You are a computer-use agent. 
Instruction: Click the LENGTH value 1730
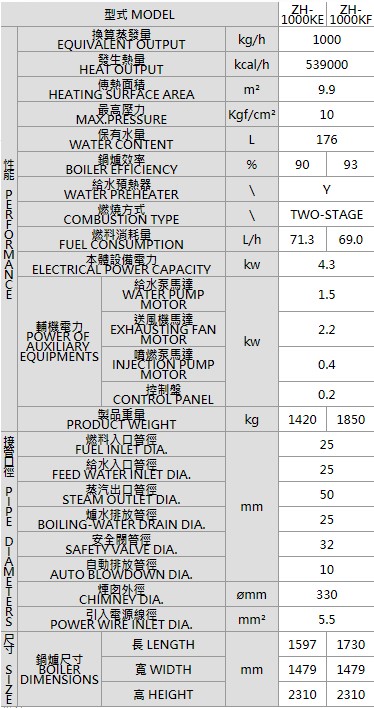[351, 644]
